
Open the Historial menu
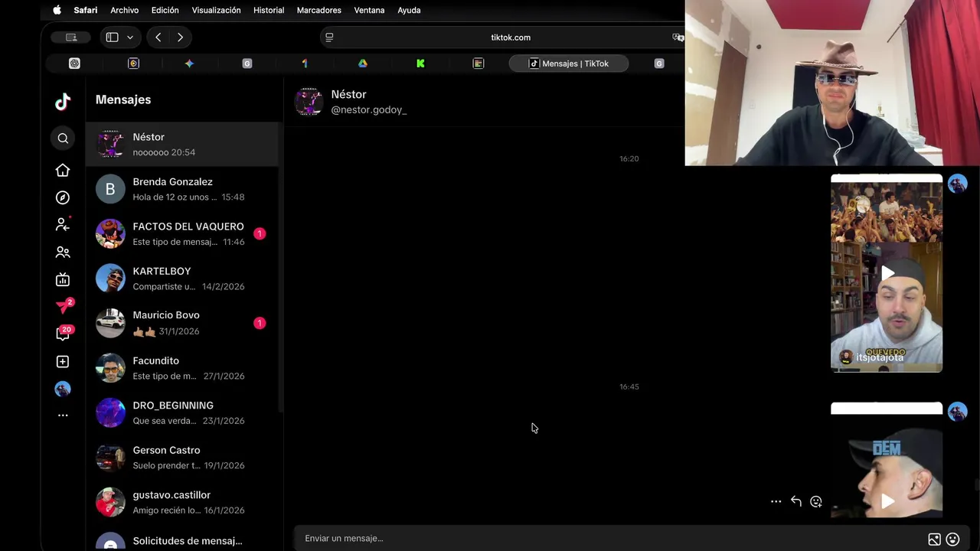tap(269, 10)
